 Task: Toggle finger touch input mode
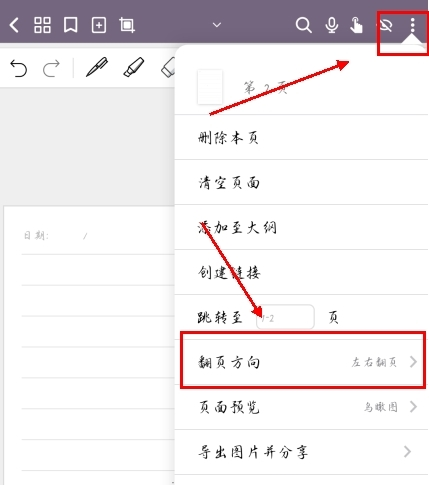point(356,25)
